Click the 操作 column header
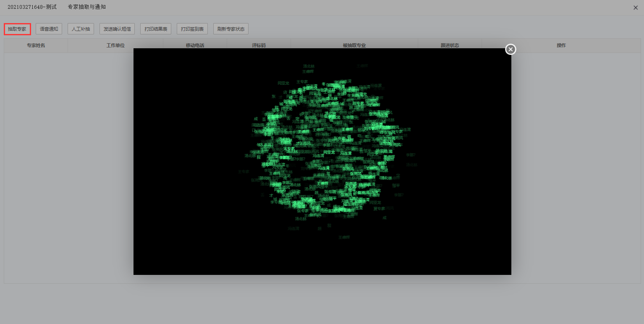 tap(561, 45)
